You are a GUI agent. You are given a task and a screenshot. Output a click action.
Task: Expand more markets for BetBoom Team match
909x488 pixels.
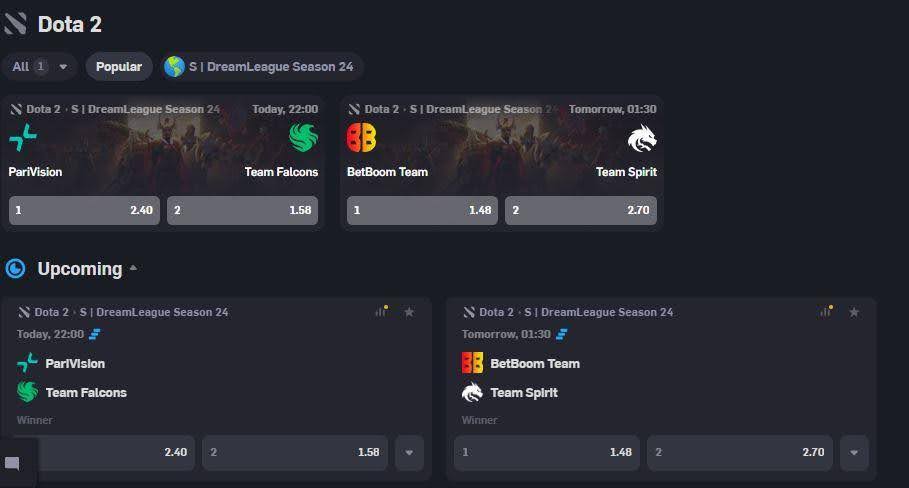[854, 452]
